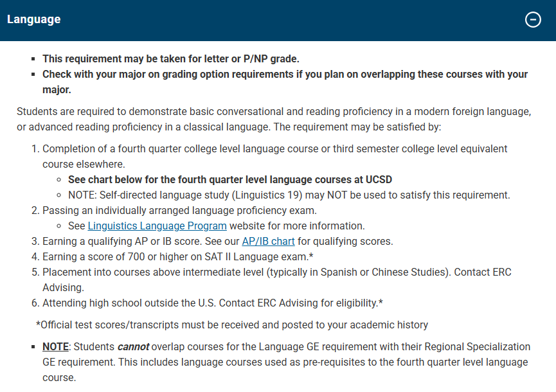Image resolution: width=556 pixels, height=392 pixels.
Task: Click the Self-directed language study note
Action: (x=289, y=195)
